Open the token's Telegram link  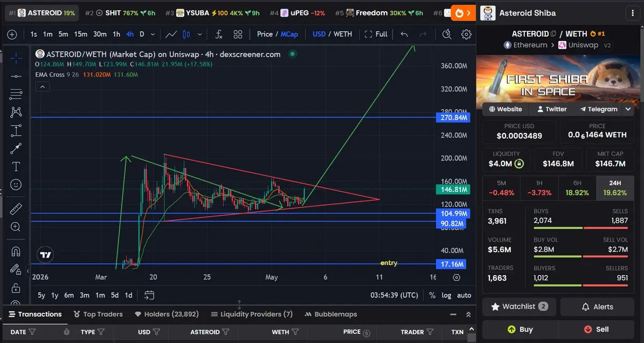[599, 109]
